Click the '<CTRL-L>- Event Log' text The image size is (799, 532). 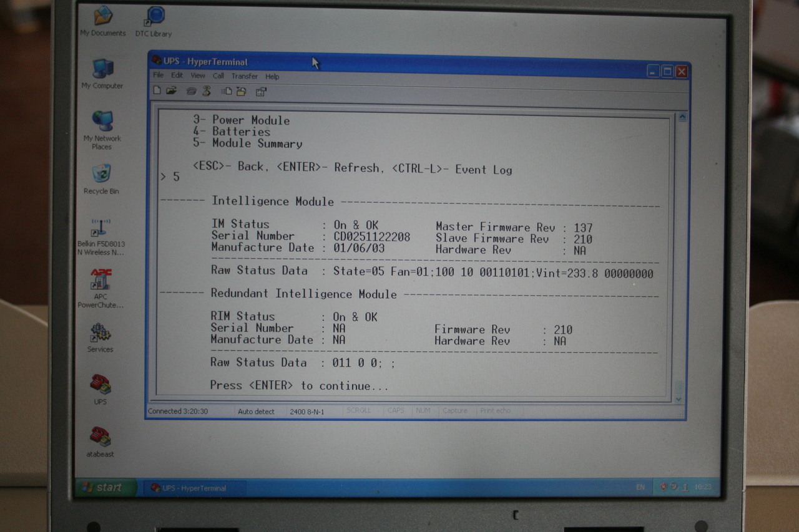(x=453, y=169)
